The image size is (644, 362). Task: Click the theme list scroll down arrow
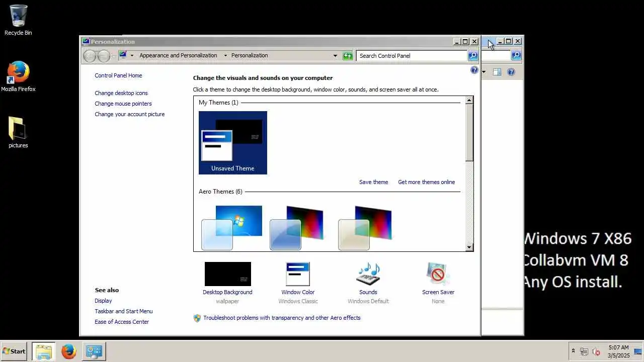click(x=469, y=247)
